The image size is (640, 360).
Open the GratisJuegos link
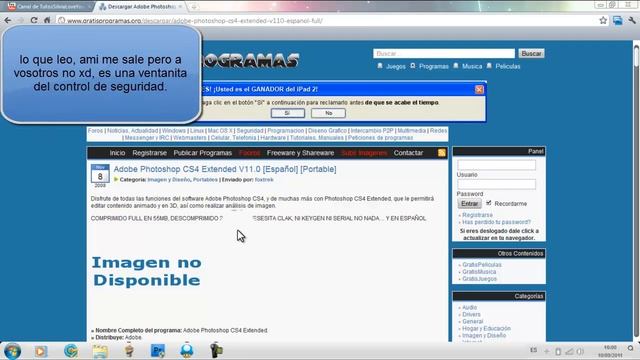479,278
